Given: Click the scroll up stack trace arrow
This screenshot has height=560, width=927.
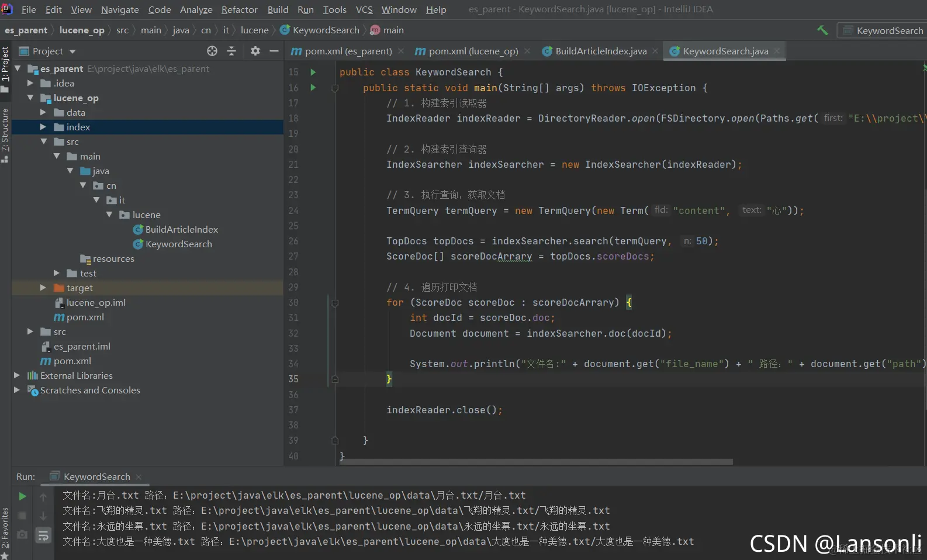Looking at the screenshot, I should [x=43, y=497].
